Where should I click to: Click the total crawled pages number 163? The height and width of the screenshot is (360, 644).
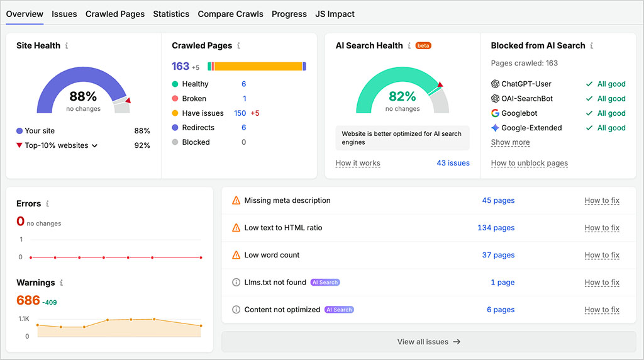[180, 66]
